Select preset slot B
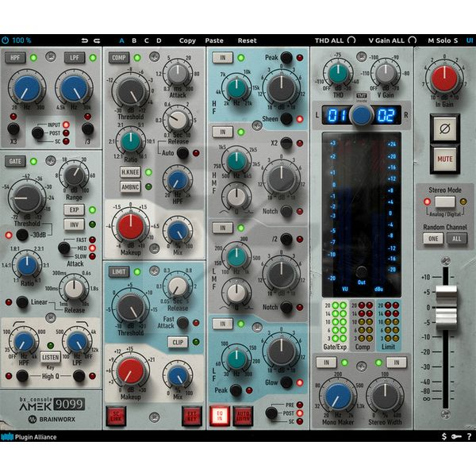Image resolution: width=476 pixels, height=476 pixels. coord(134,40)
